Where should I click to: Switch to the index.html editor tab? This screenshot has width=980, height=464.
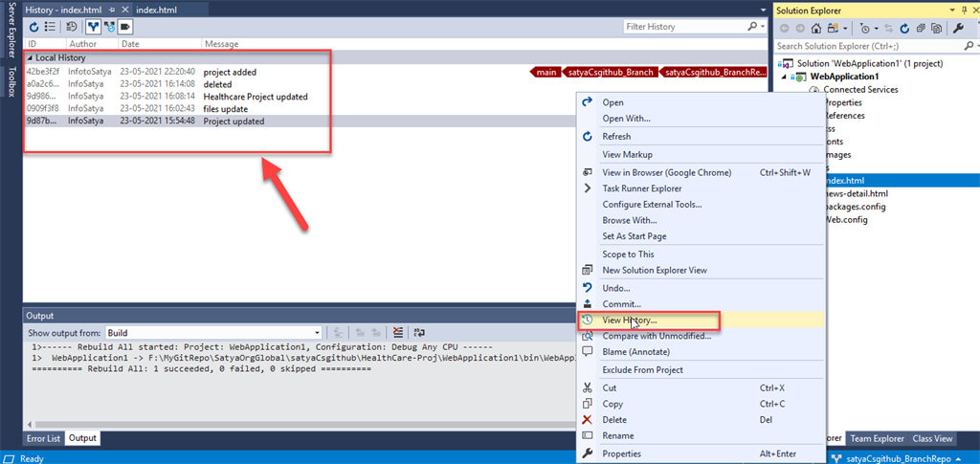[x=158, y=10]
